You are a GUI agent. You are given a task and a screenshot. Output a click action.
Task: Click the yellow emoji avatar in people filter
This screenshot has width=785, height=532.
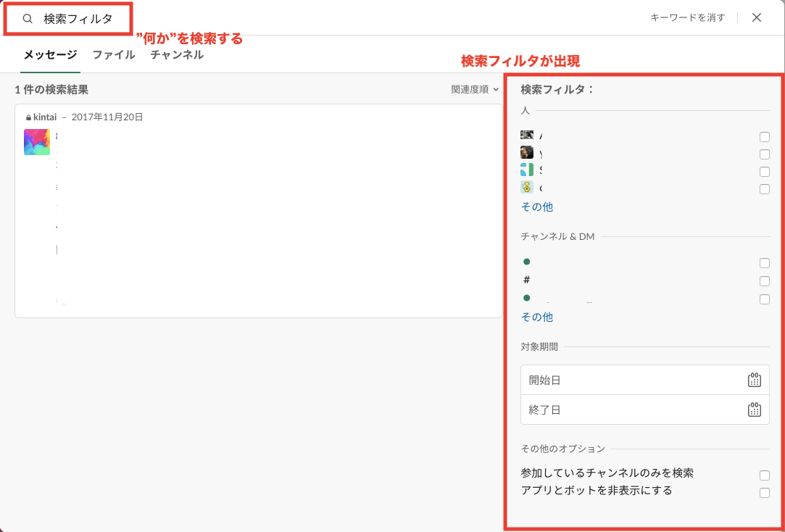527,188
